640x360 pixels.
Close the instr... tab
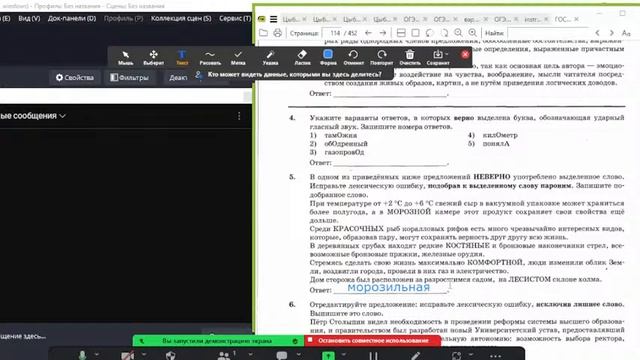(x=546, y=19)
